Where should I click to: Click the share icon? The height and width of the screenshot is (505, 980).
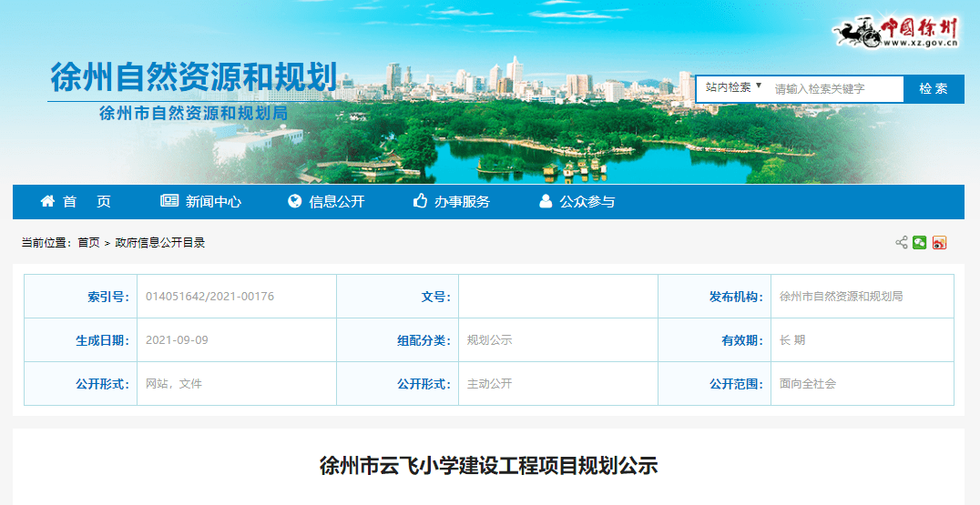click(902, 242)
